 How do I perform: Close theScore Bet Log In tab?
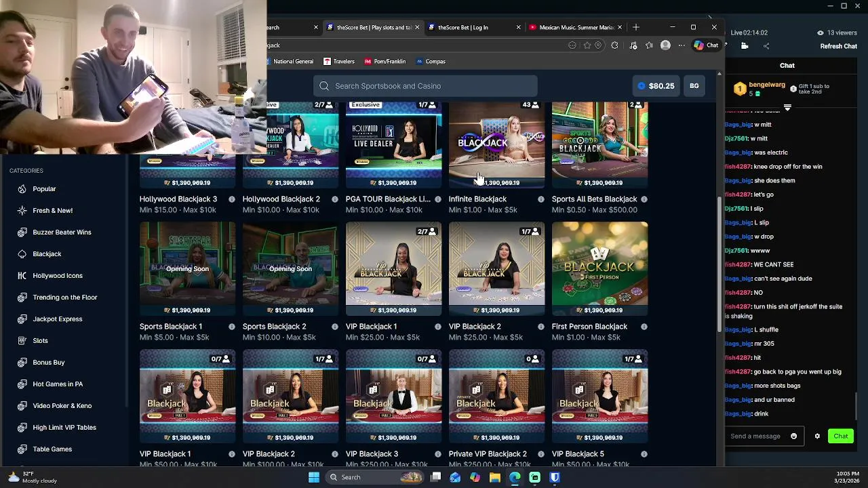[518, 27]
